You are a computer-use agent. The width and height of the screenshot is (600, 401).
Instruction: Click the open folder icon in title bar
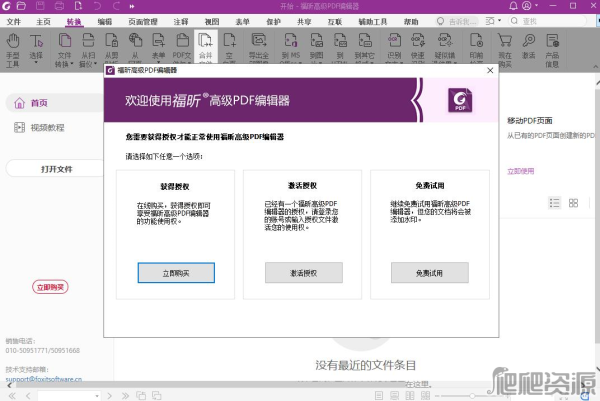pos(21,6)
